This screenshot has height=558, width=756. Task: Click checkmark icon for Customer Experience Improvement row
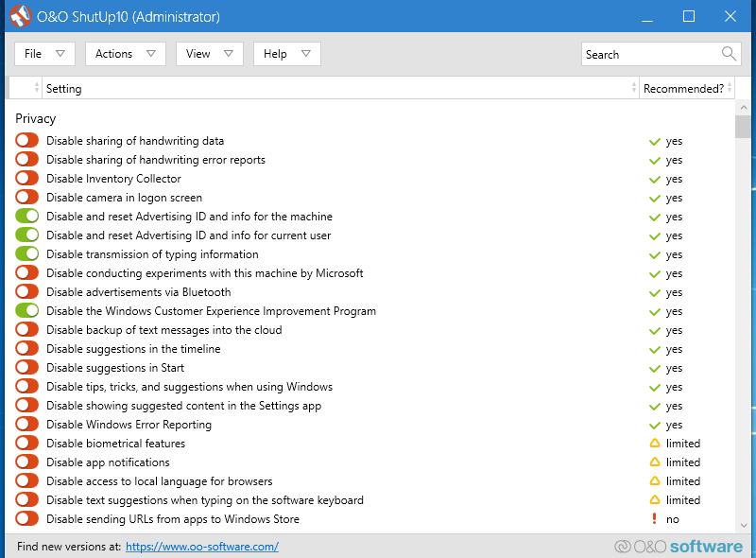point(654,312)
